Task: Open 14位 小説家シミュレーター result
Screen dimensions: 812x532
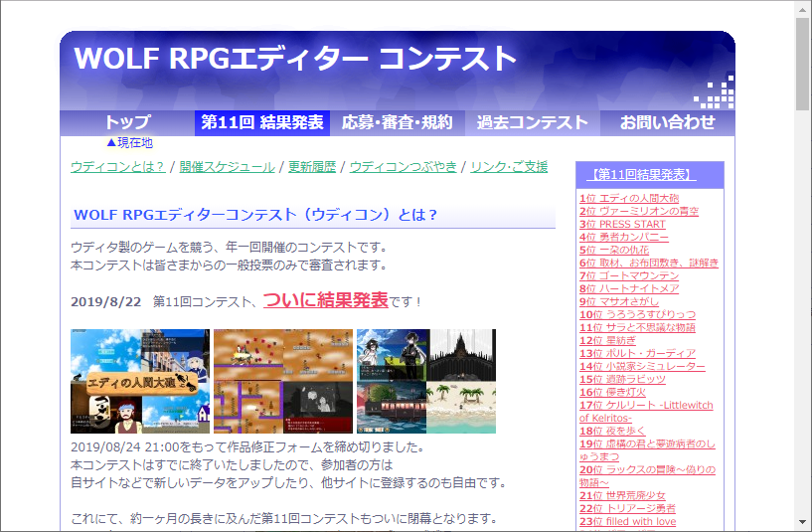Action: pos(642,366)
